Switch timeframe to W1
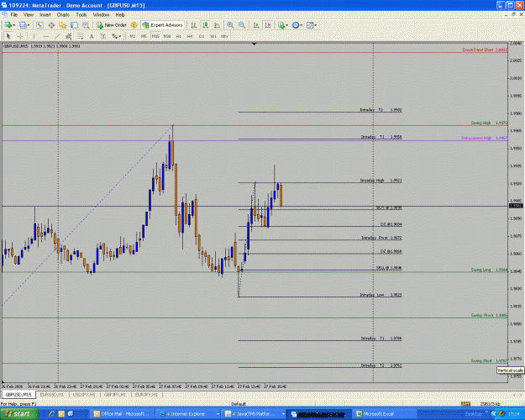This screenshot has height=420, width=525. coord(213,36)
